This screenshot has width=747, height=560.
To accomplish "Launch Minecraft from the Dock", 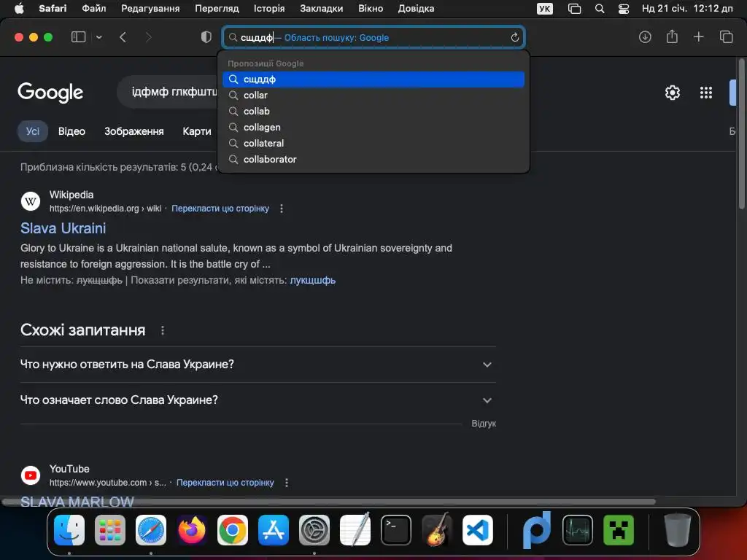I will pos(619,530).
